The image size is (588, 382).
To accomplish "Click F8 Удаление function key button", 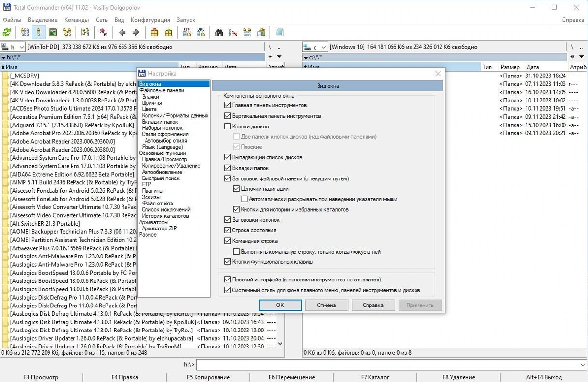I will click(x=459, y=377).
